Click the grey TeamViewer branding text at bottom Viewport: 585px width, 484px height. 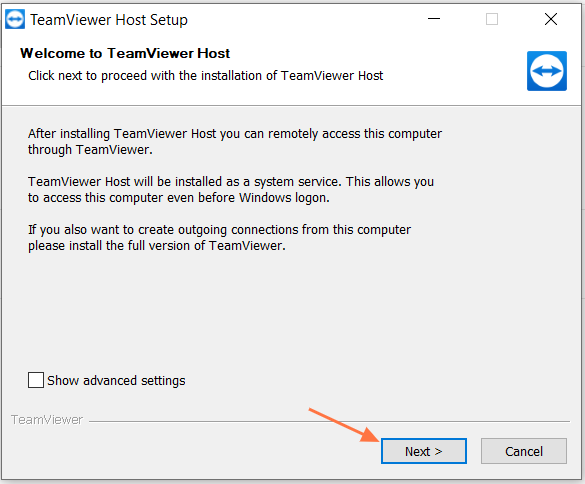pos(47,420)
